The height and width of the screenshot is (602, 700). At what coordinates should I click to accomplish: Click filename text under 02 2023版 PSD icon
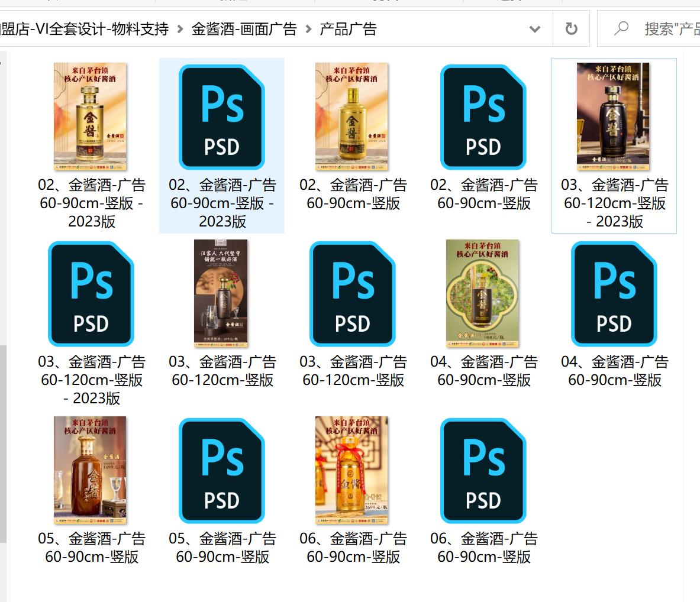pos(222,203)
